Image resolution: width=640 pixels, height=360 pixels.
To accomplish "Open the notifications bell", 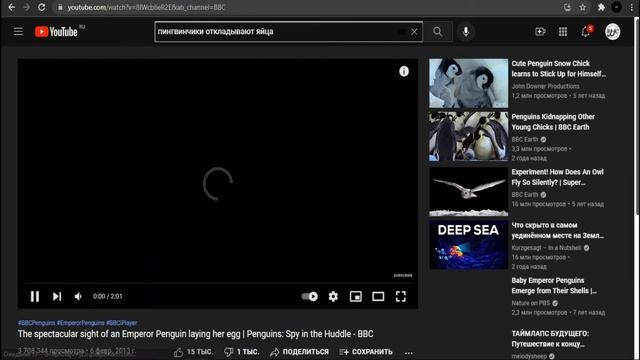I will tap(586, 31).
